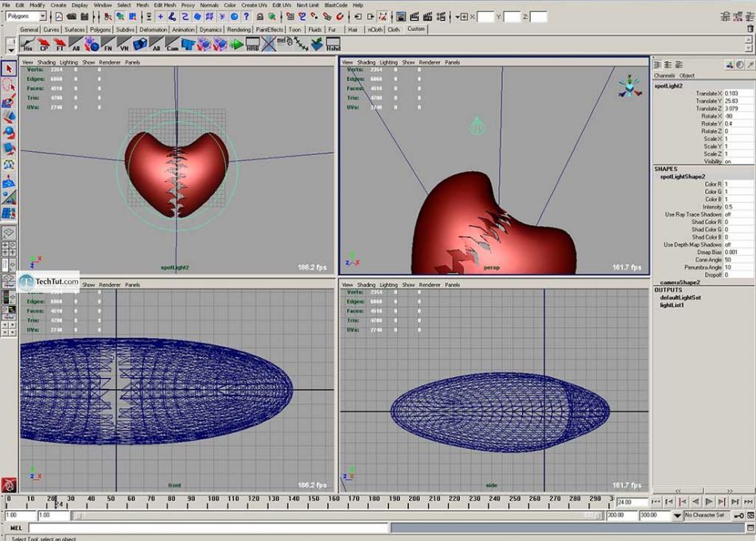Choose the Soft Modification tool
The width and height of the screenshot is (756, 541).
coord(9,181)
